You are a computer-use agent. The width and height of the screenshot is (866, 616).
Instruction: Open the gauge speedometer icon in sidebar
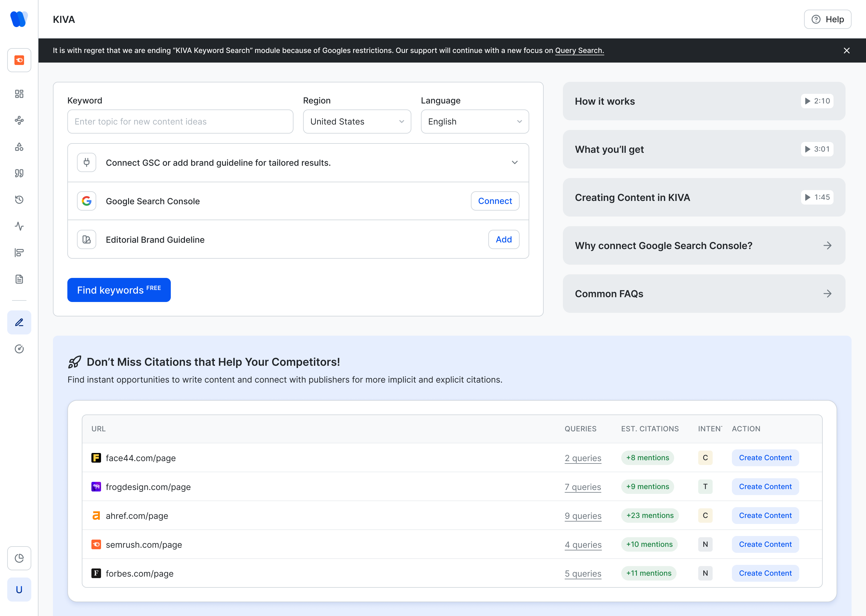[x=19, y=349]
